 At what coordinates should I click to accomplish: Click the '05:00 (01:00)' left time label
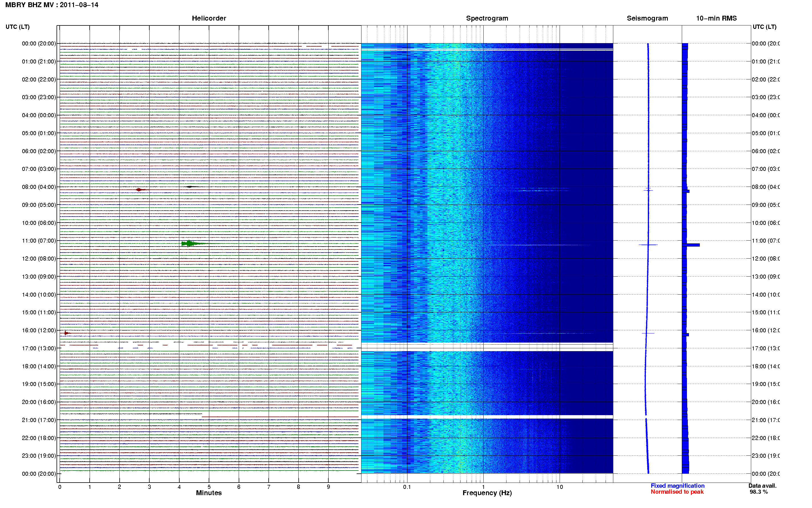click(x=39, y=133)
